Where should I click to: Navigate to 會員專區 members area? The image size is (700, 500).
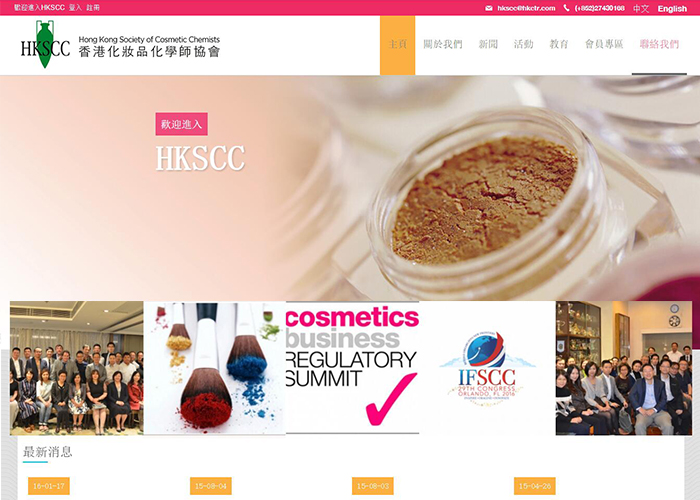point(604,45)
